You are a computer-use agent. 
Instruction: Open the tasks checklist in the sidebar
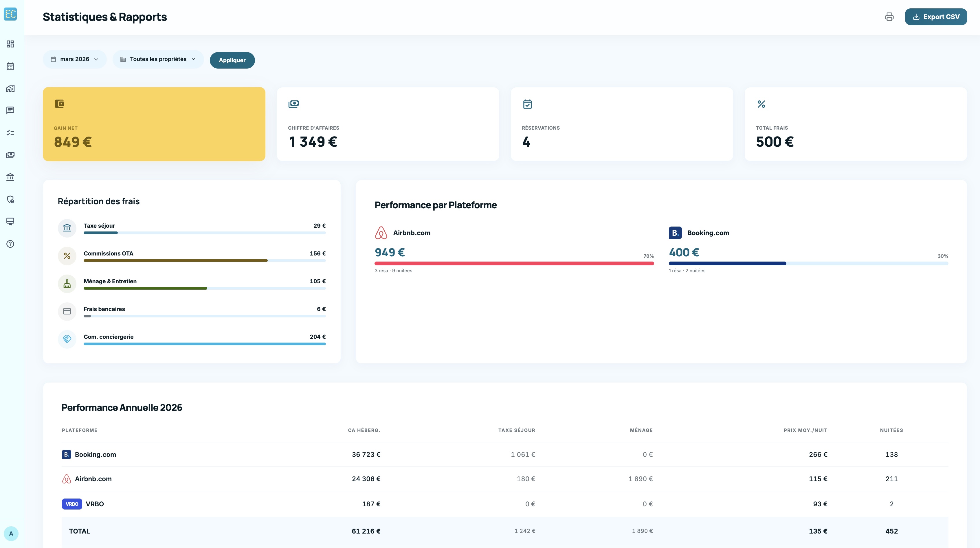(11, 132)
